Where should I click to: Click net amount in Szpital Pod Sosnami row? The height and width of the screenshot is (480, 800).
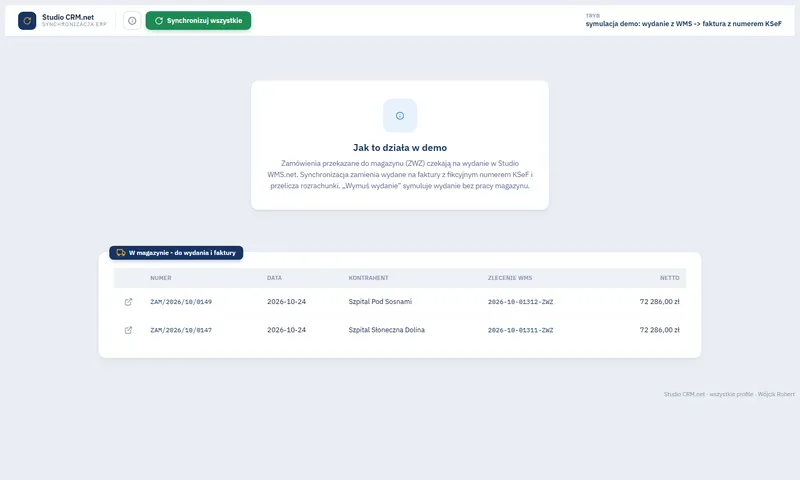(x=660, y=301)
